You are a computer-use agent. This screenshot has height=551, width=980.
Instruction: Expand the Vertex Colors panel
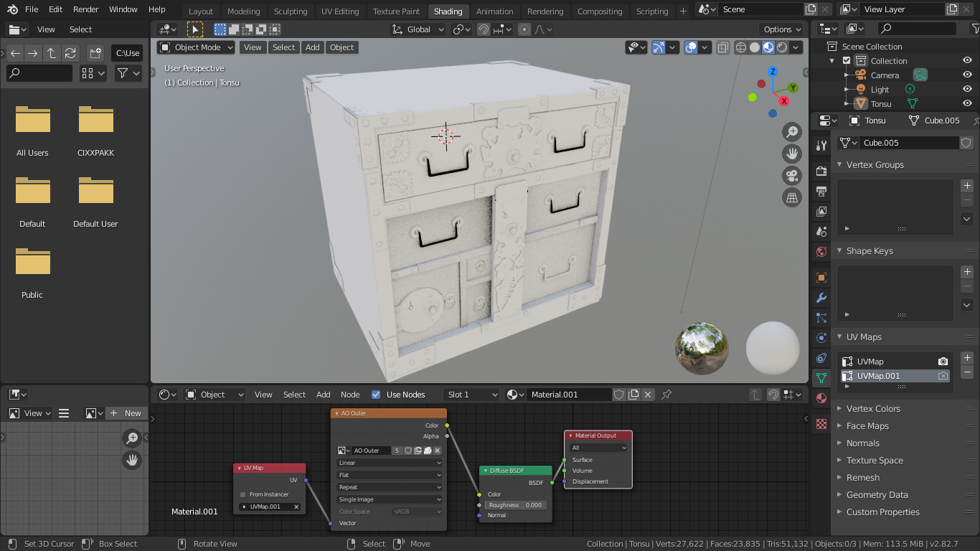[872, 408]
